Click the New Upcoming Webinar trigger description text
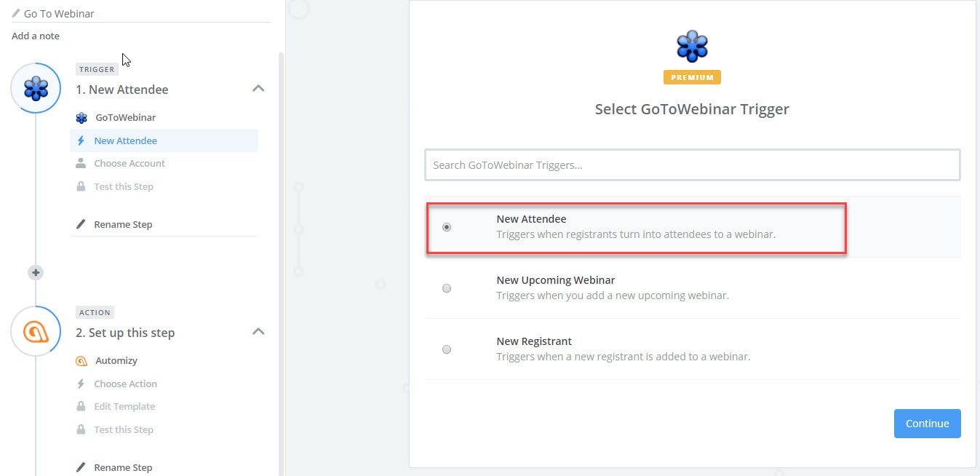The height and width of the screenshot is (476, 980). (x=613, y=295)
